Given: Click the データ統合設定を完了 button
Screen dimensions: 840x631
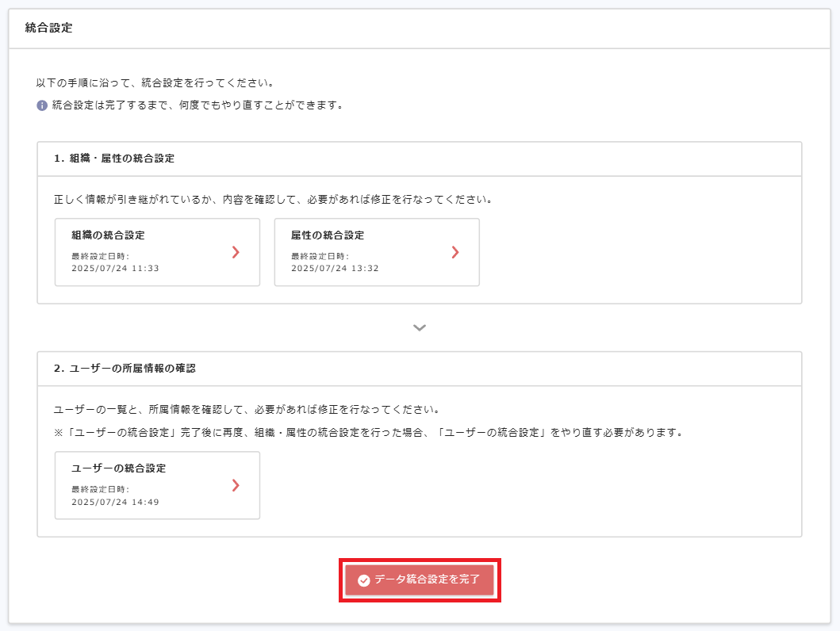Looking at the screenshot, I should pos(420,580).
